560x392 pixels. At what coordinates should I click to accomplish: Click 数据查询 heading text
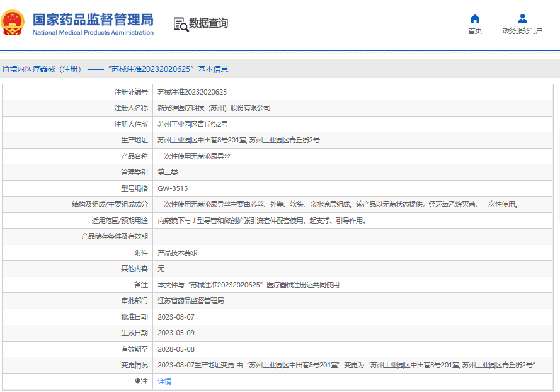209,23
